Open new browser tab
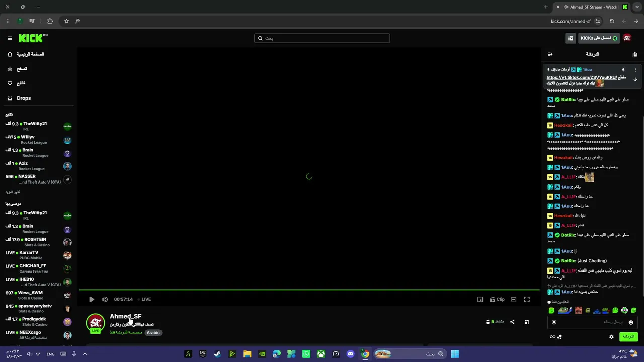 (x=546, y=7)
